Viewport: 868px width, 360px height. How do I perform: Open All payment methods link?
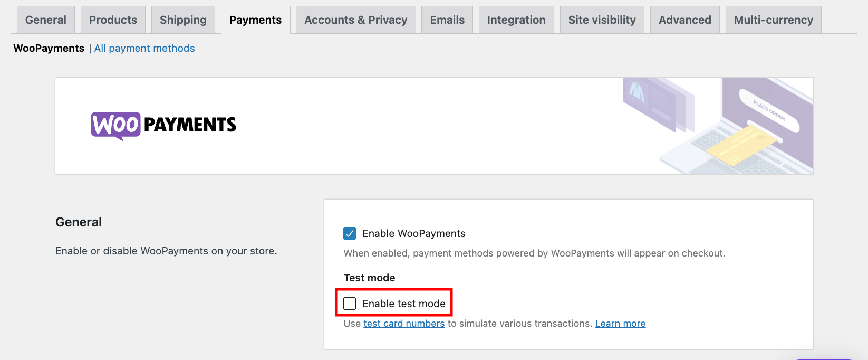tap(144, 49)
